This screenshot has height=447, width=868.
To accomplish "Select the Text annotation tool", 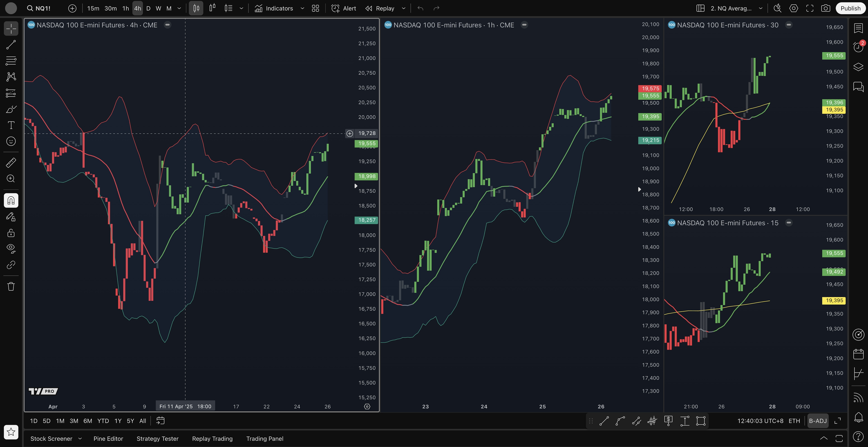I will (x=11, y=125).
